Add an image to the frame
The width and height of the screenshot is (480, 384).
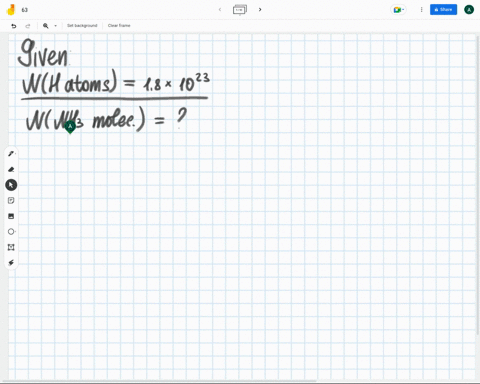(x=11, y=216)
